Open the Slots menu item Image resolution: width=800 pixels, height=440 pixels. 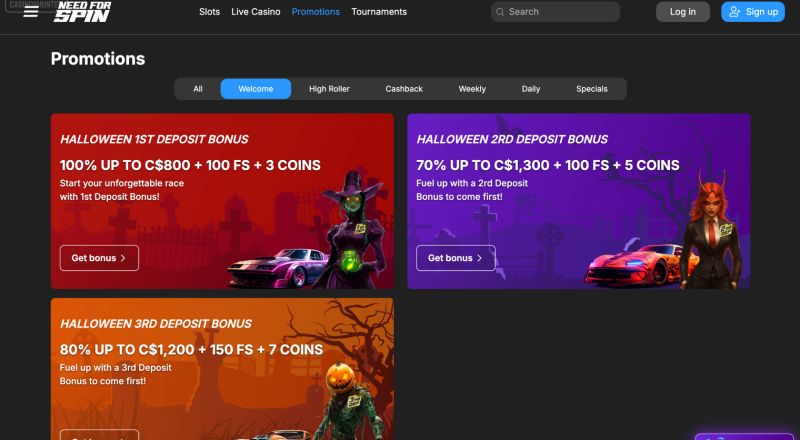209,12
